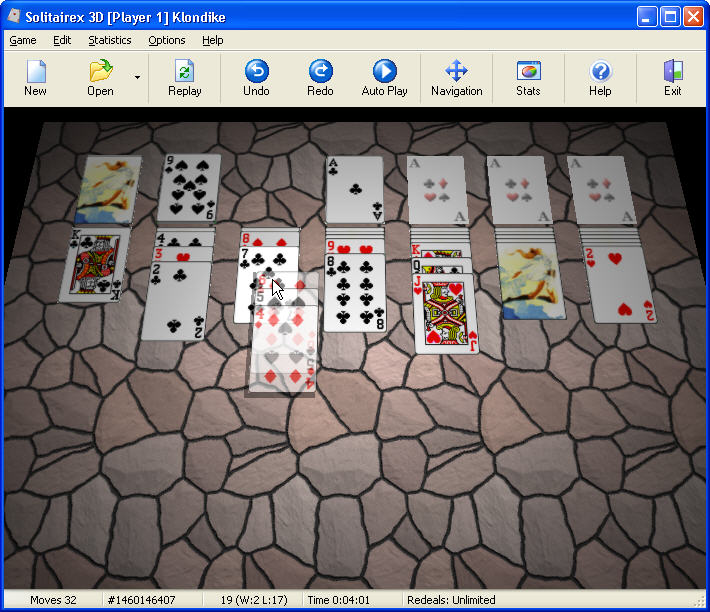Click the Moves 32 status entry
The height and width of the screenshot is (612, 710).
[x=53, y=600]
